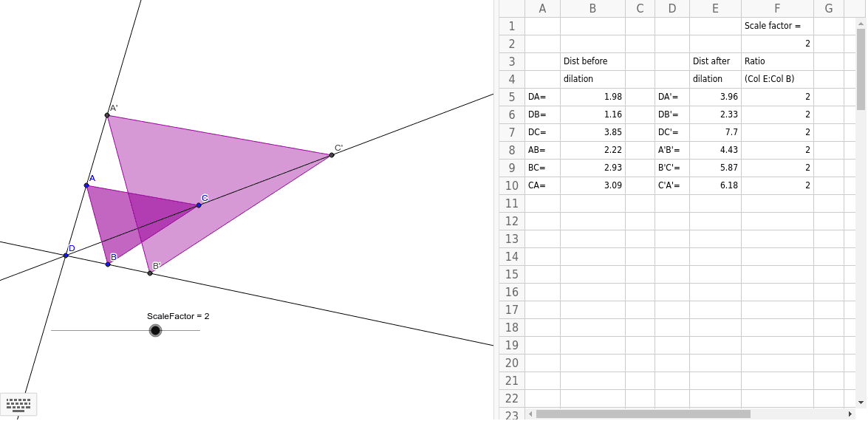Select row 11 header

(x=511, y=203)
